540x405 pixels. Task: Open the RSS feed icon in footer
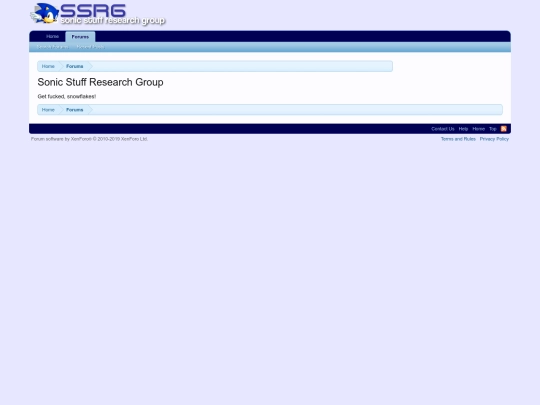pos(503,129)
